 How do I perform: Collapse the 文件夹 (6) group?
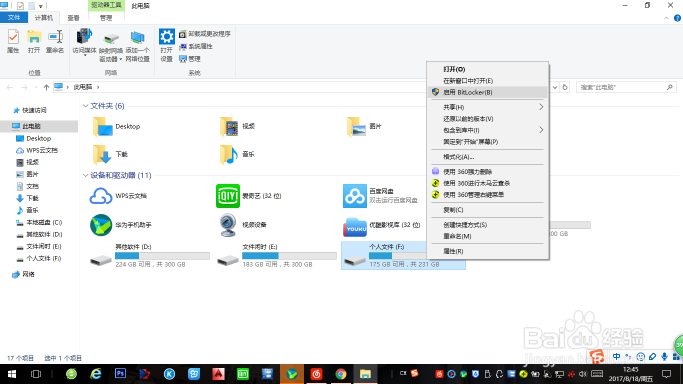tap(86, 106)
